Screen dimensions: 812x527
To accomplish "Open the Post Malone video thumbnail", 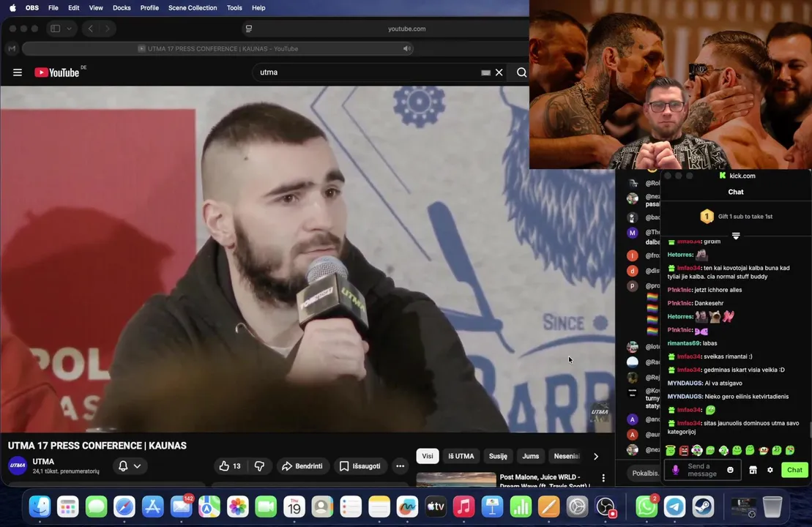I will pos(456,479).
